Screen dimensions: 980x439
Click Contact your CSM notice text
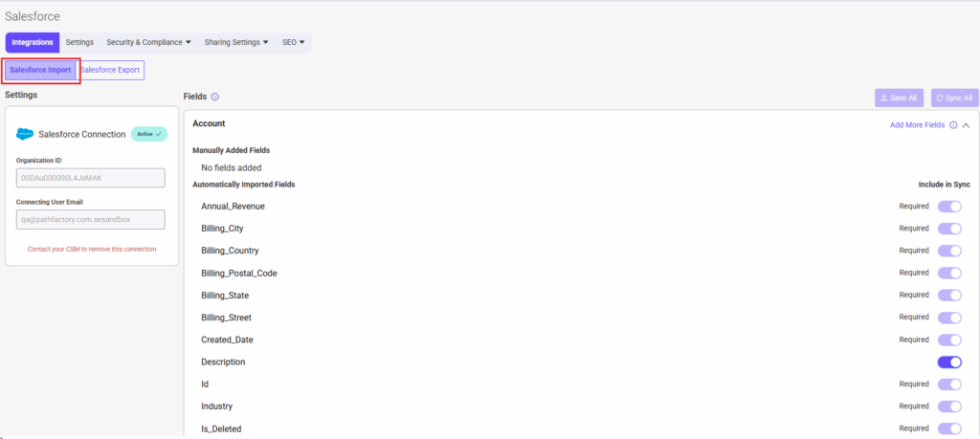click(x=92, y=250)
